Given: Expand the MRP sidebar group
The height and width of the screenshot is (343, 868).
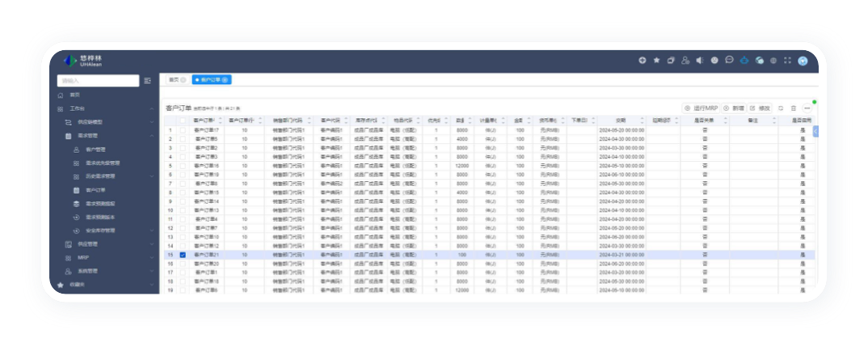Looking at the screenshot, I should click(152, 258).
